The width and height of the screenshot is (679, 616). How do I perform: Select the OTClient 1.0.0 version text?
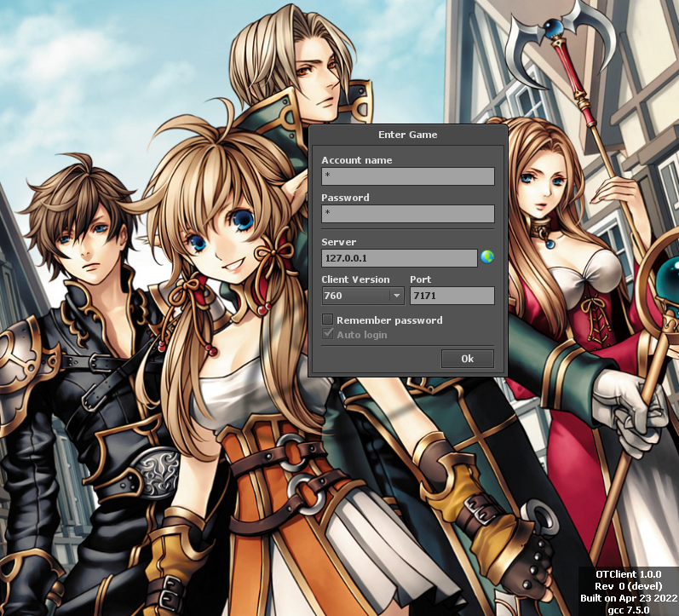629,574
